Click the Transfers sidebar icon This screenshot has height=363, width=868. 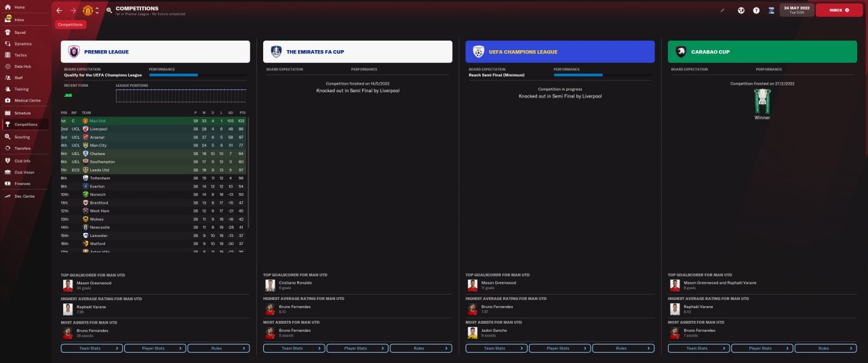[x=7, y=148]
